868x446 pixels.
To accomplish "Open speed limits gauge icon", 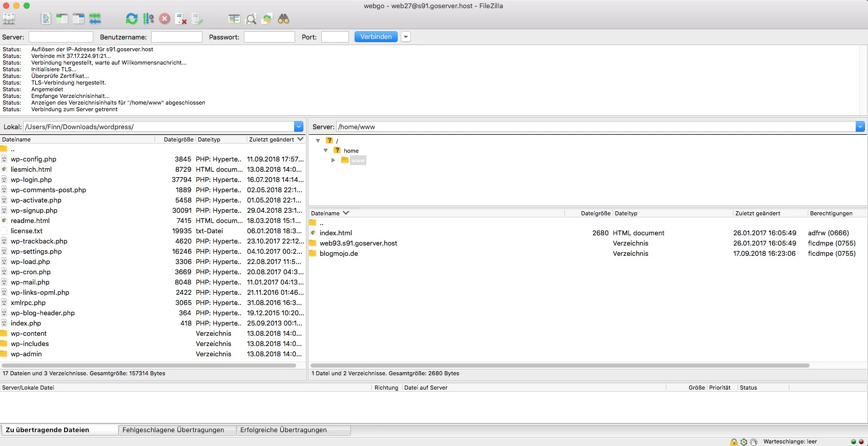I will [x=753, y=442].
